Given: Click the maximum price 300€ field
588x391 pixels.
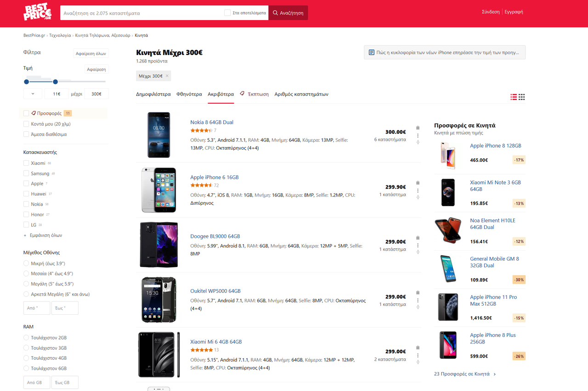Looking at the screenshot, I should point(96,94).
